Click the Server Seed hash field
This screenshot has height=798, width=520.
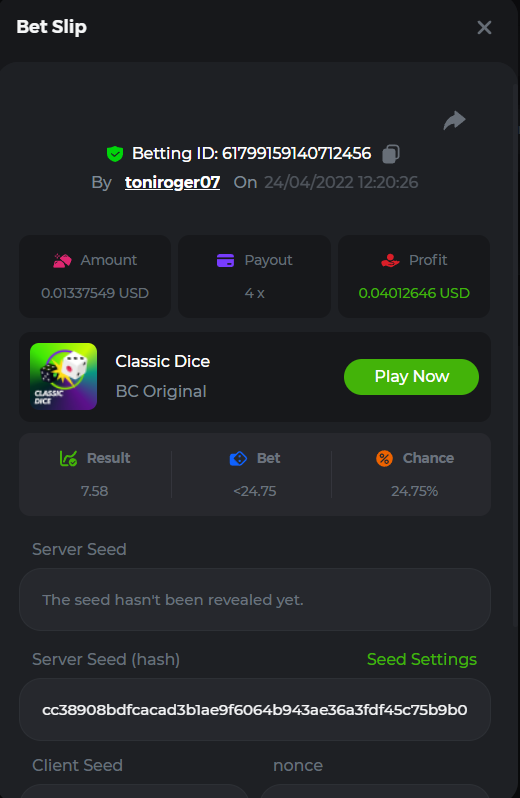click(255, 709)
